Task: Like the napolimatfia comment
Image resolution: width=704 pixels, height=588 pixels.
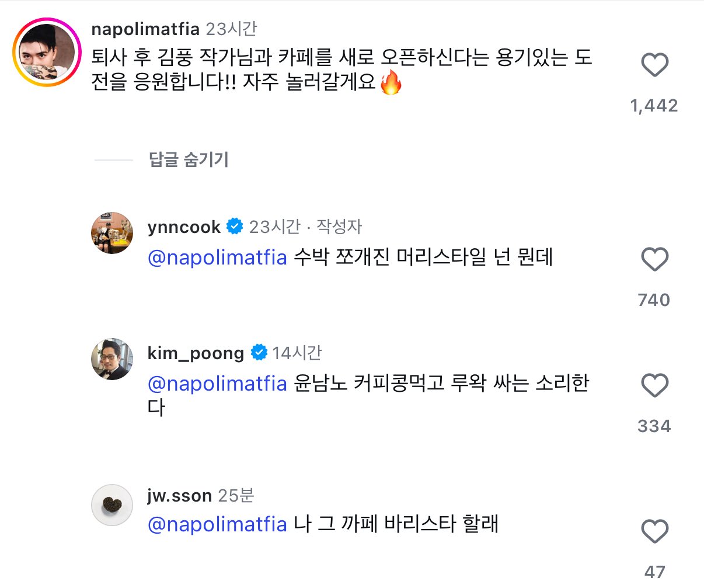Action: 654,65
